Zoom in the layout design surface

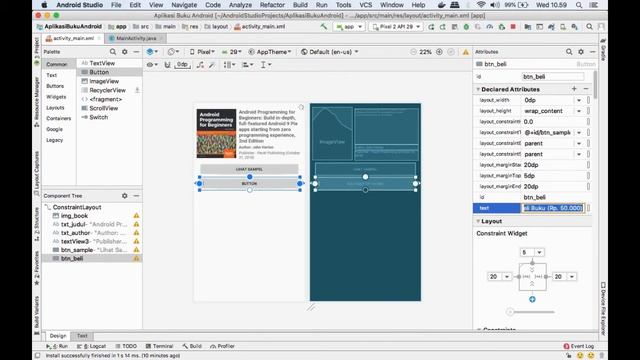[439, 52]
